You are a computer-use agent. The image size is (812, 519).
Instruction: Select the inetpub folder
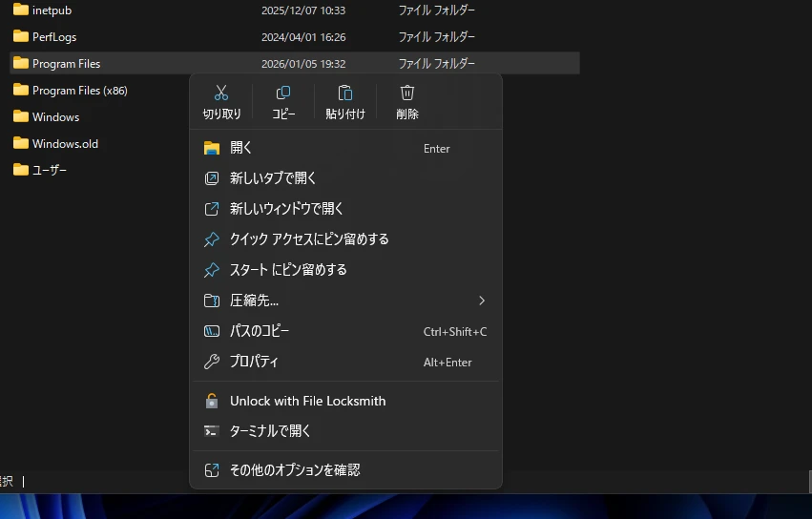point(52,10)
